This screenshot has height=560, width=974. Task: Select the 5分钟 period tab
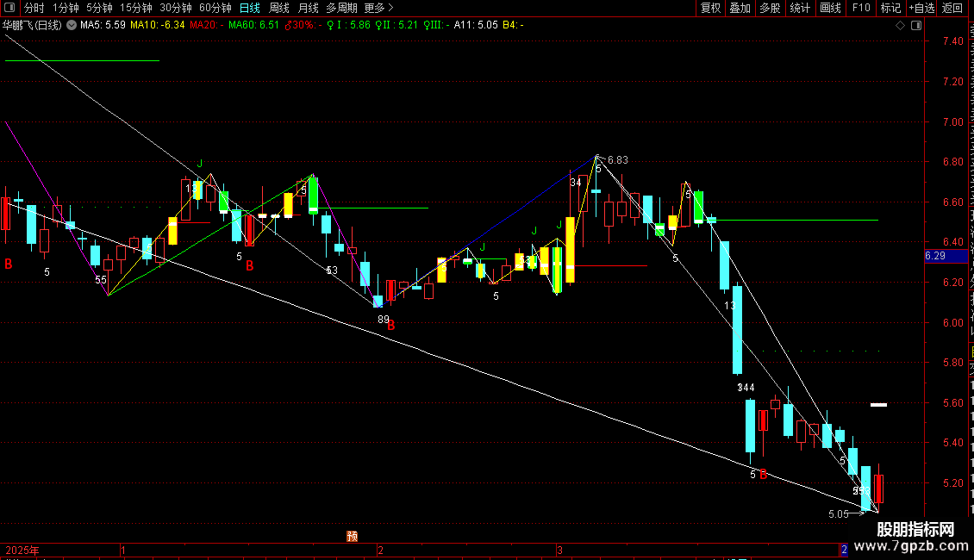(99, 8)
